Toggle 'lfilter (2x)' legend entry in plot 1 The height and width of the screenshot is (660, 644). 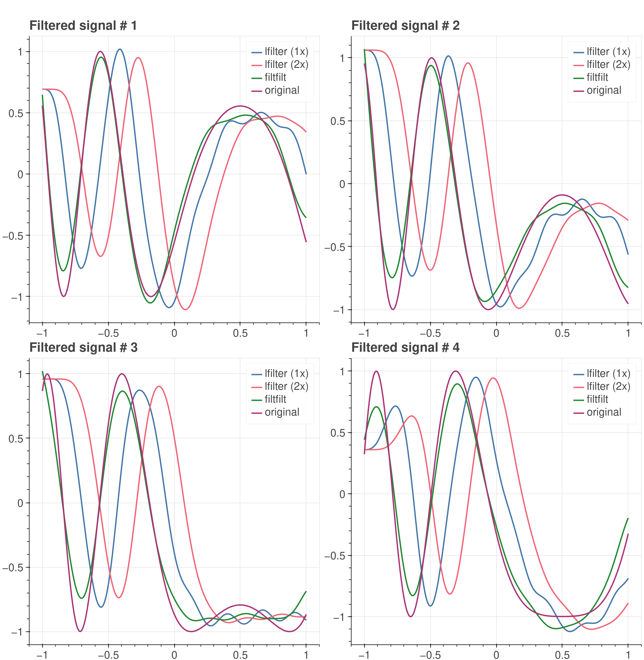point(280,65)
